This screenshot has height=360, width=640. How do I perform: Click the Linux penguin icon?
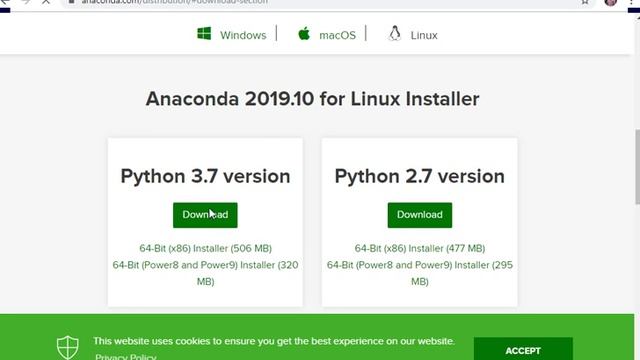(395, 33)
